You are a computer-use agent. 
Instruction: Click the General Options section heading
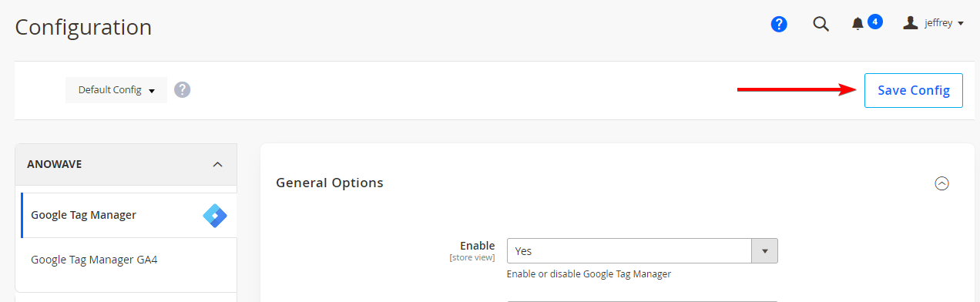click(x=330, y=183)
